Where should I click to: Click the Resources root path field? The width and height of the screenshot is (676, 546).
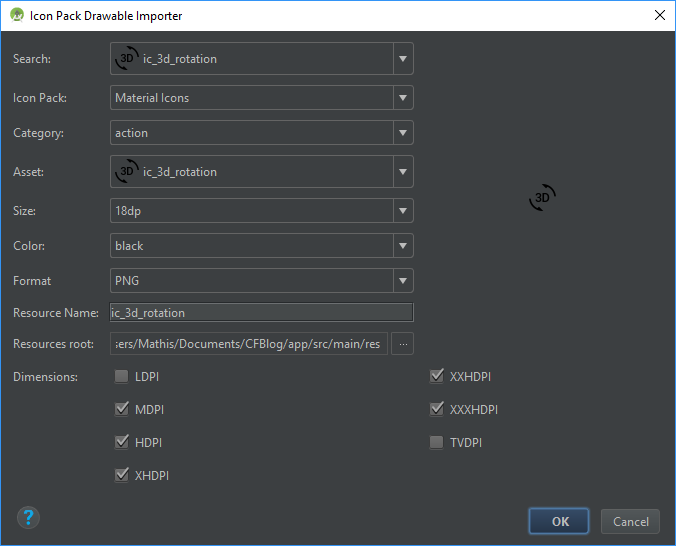(x=249, y=344)
